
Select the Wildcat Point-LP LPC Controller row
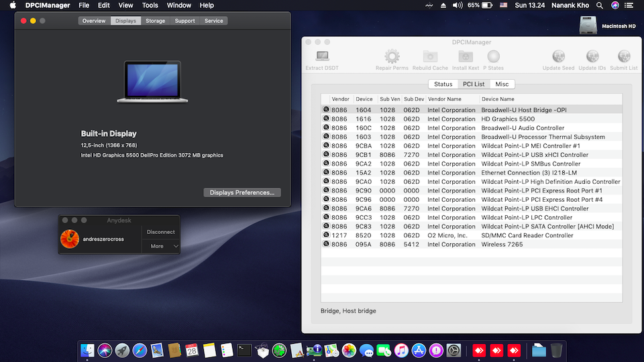pos(472,217)
